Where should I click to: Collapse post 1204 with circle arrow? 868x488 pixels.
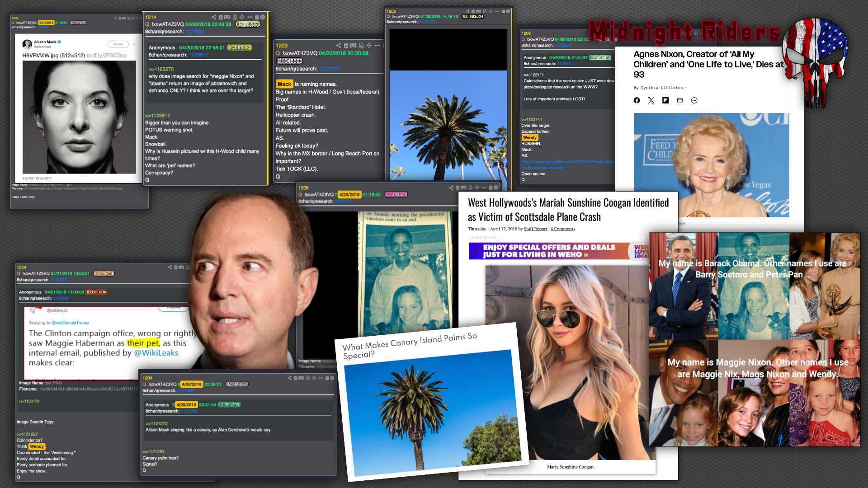click(x=332, y=378)
